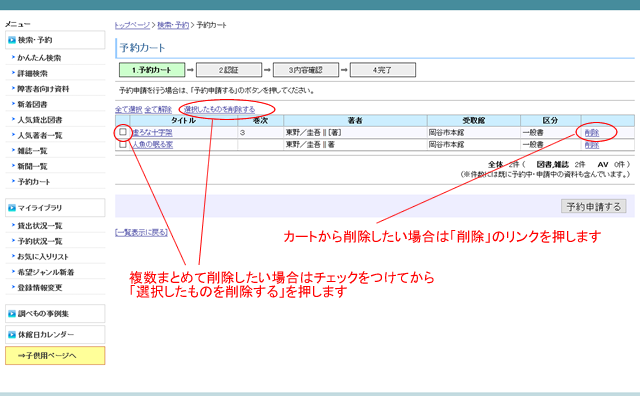
Task: Open 詳細検索 in the side menu
Action: pos(33,73)
